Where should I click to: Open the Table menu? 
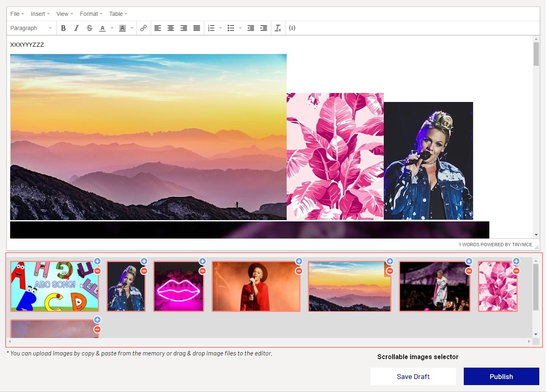pyautogui.click(x=118, y=14)
